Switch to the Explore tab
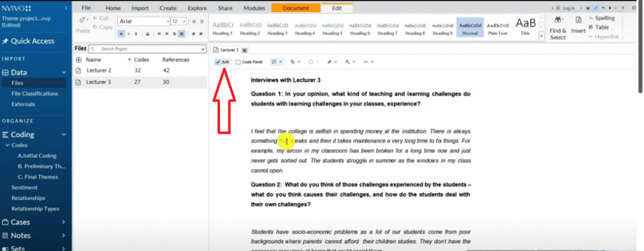The image size is (644, 251). point(197,8)
